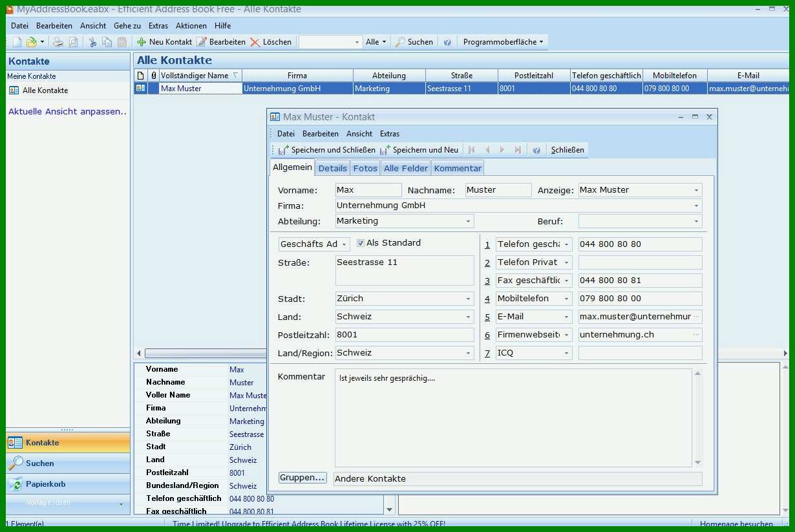Switch to the Alle Felder tab
Screen dimensions: 795x532
(406, 168)
